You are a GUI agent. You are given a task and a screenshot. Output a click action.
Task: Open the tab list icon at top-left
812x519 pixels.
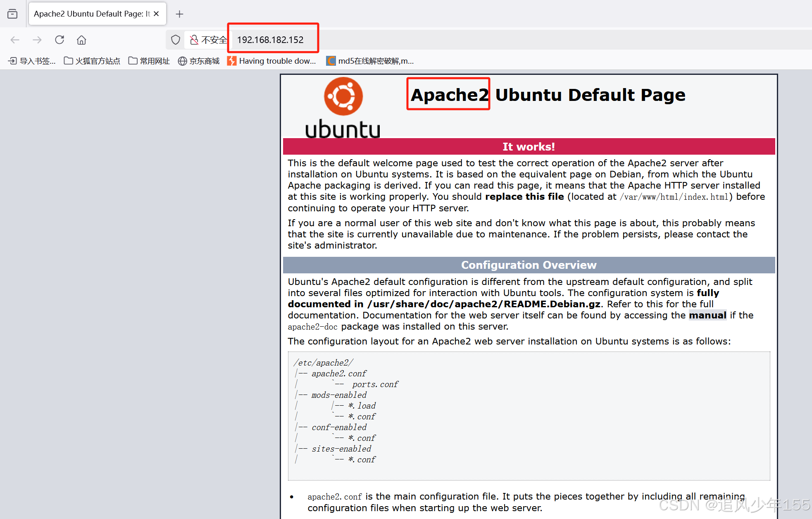point(12,14)
